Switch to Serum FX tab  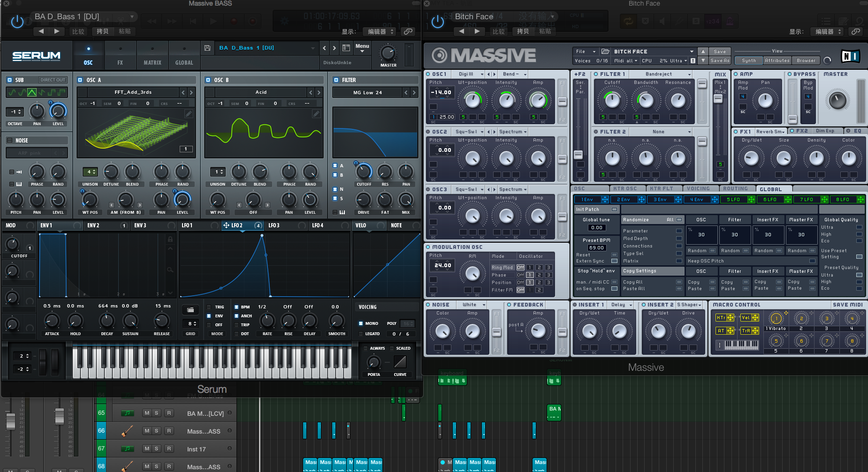pyautogui.click(x=120, y=55)
